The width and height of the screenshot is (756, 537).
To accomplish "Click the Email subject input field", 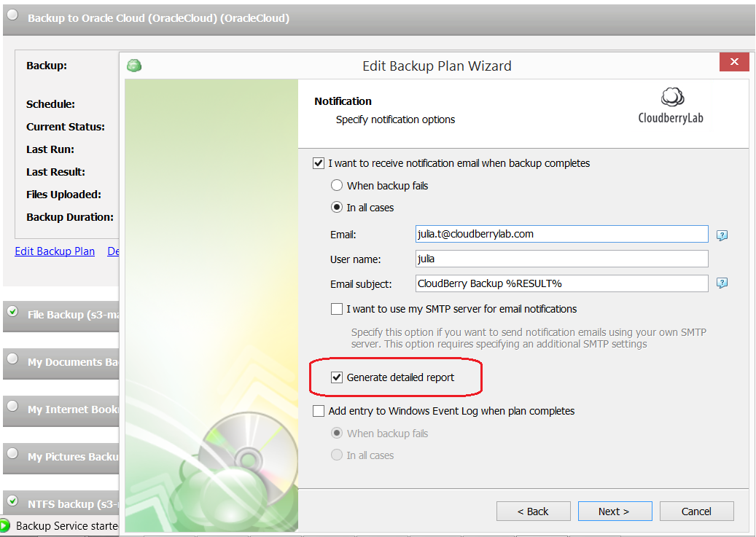I will click(x=561, y=283).
